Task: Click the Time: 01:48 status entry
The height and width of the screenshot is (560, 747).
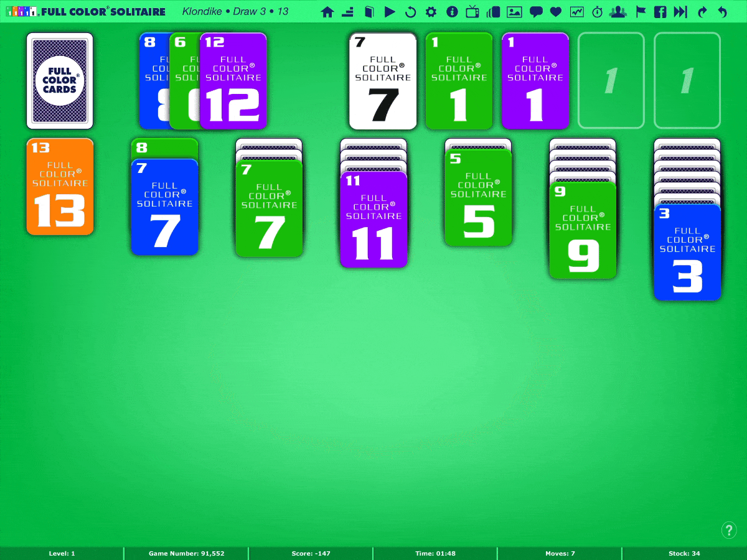Action: click(x=436, y=553)
